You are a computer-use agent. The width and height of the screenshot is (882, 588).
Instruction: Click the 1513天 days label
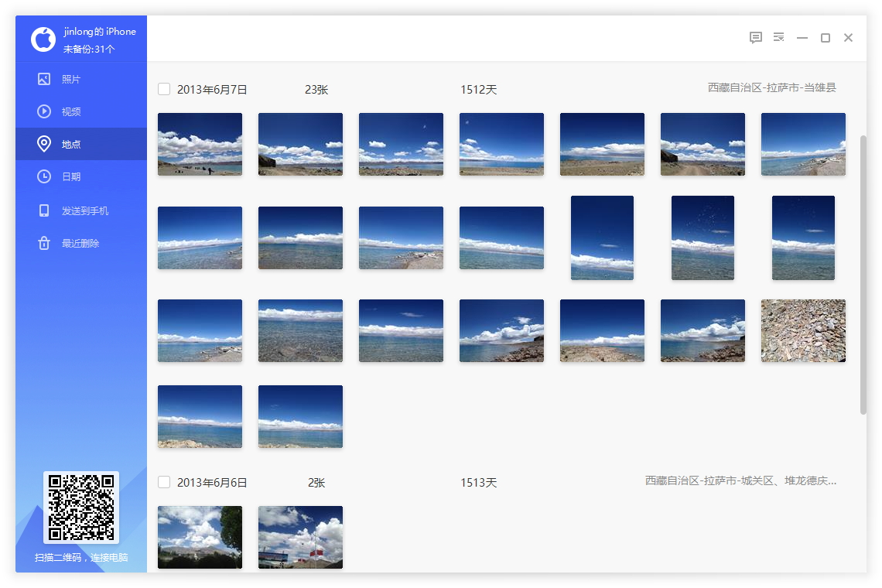[479, 483]
